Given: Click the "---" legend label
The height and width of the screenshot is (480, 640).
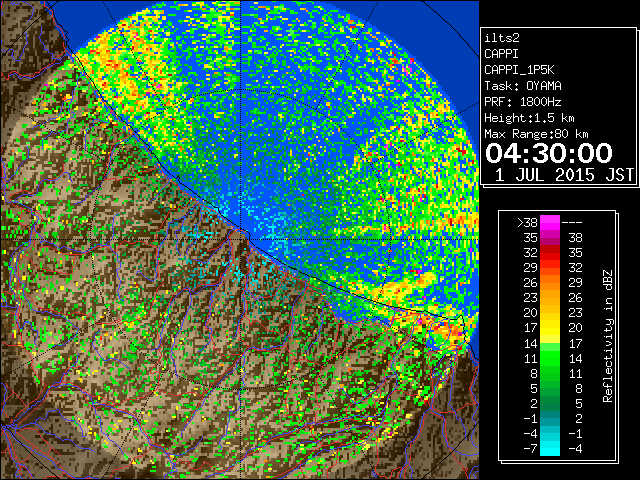Looking at the screenshot, I should pyautogui.click(x=572, y=223).
